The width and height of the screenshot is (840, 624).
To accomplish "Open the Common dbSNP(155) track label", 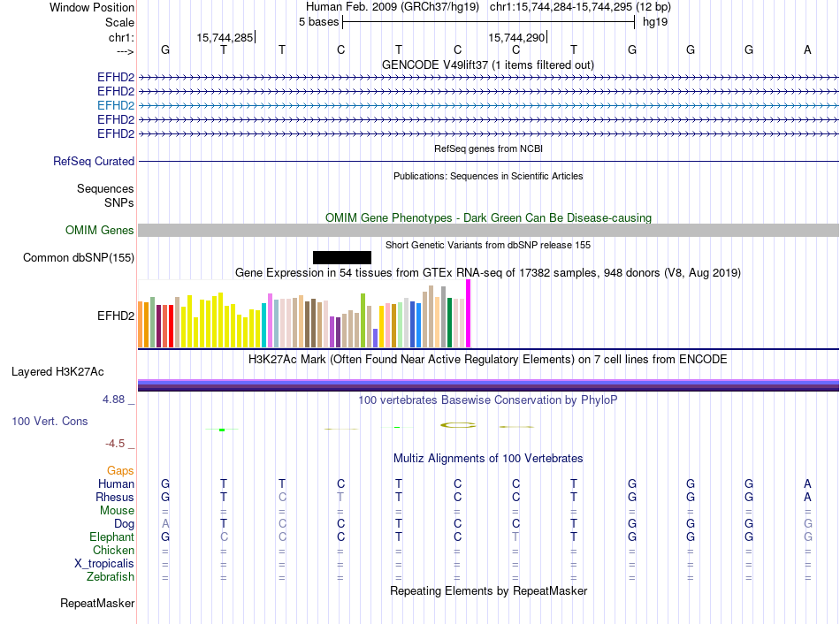I will tap(79, 257).
